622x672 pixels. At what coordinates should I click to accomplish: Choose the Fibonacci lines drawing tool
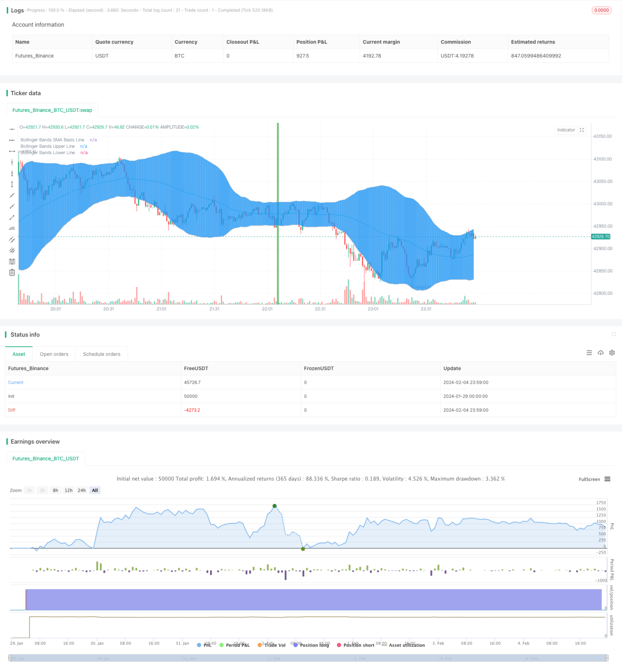point(12,262)
